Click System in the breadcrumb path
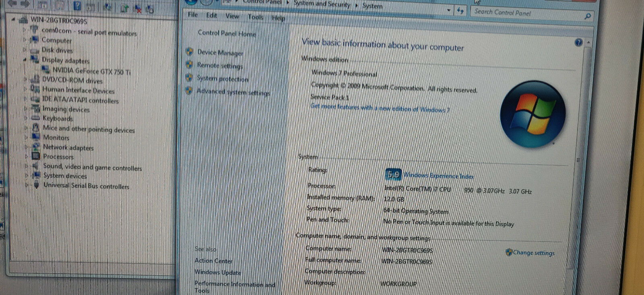The height and width of the screenshot is (295, 644). pos(372,6)
